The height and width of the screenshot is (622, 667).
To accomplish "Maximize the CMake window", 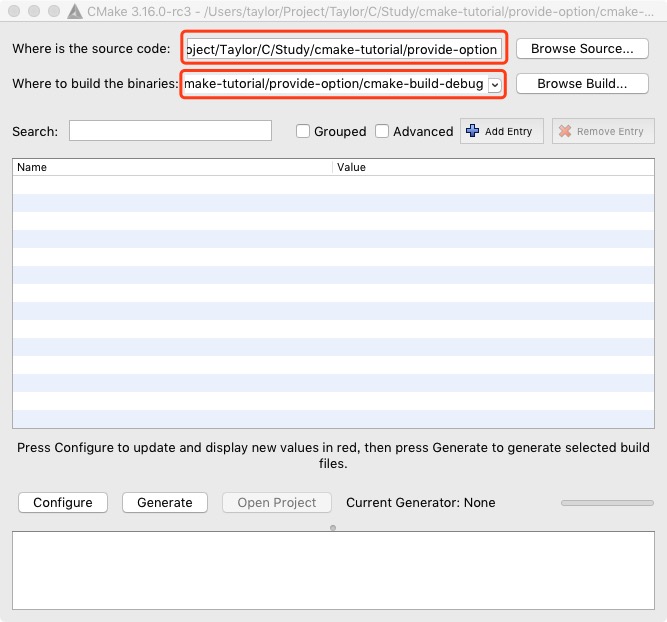I will (53, 12).
